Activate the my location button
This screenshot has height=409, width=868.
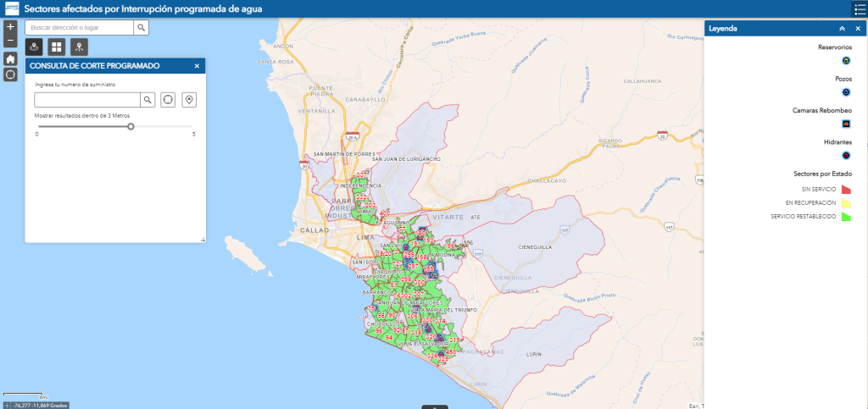point(10,75)
